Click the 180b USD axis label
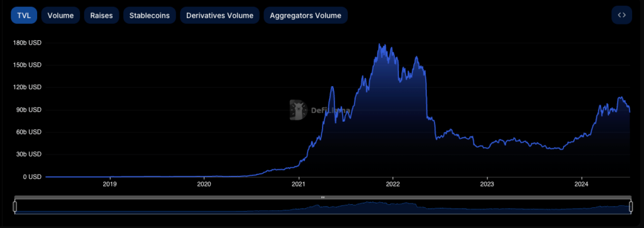 [x=28, y=43]
